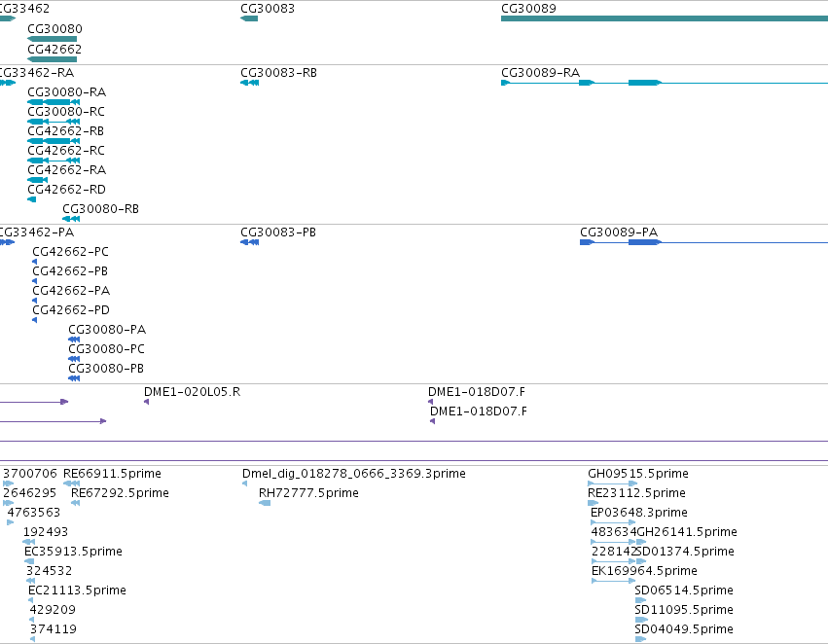Image resolution: width=828 pixels, height=644 pixels.
Task: Select the SD01374.5prime EST label
Action: point(685,552)
